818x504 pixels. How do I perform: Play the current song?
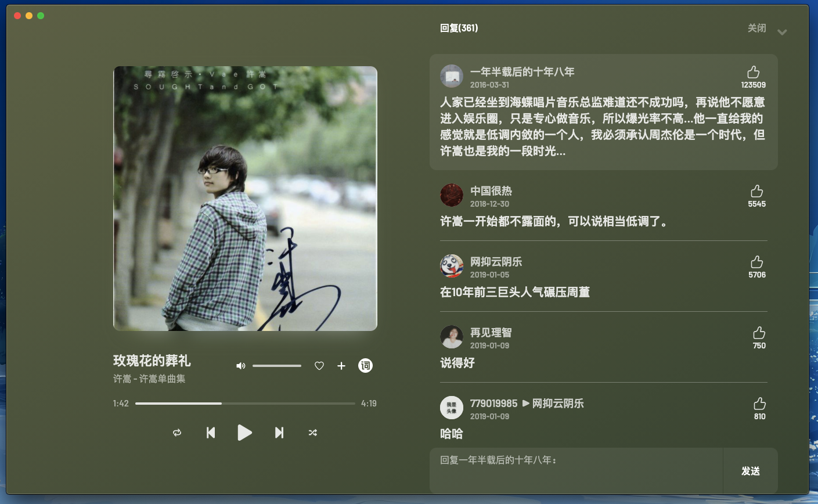(244, 433)
